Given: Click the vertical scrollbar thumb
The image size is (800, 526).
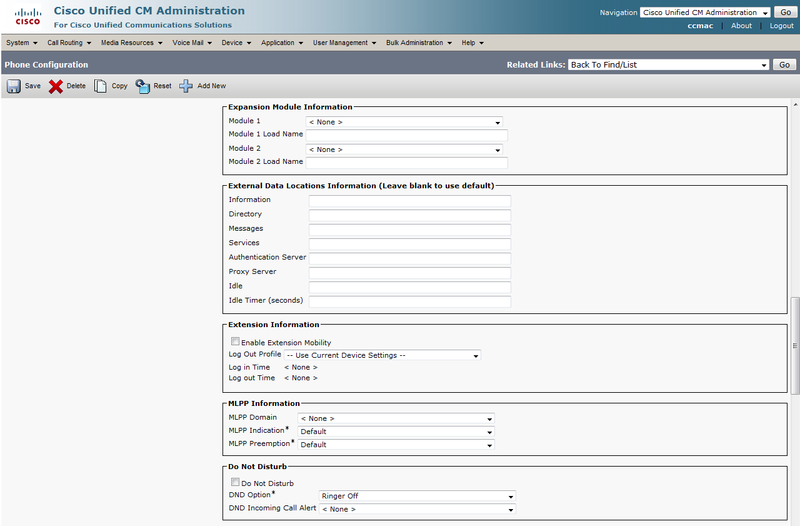Looking at the screenshot, I should [x=795, y=345].
